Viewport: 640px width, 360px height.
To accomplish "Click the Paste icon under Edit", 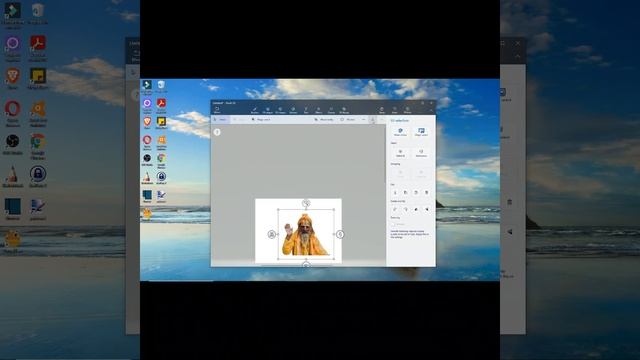I will click(x=416, y=192).
